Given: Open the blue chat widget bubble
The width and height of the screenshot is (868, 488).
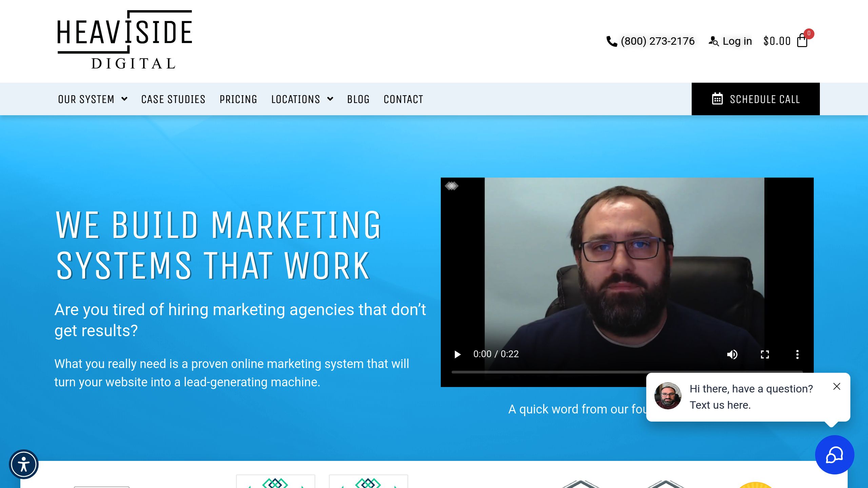Looking at the screenshot, I should pos(834,455).
